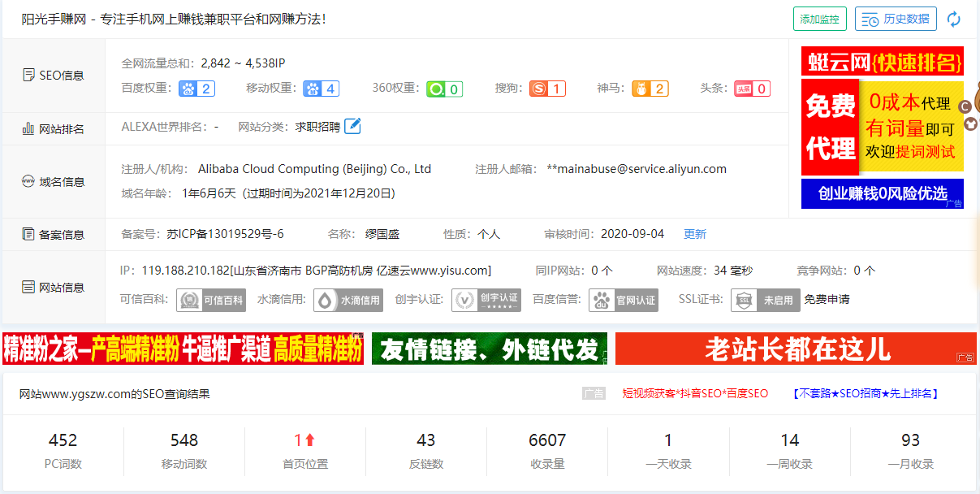The width and height of the screenshot is (980, 494).
Task: Click the 创宇认证 badge
Action: pyautogui.click(x=486, y=300)
